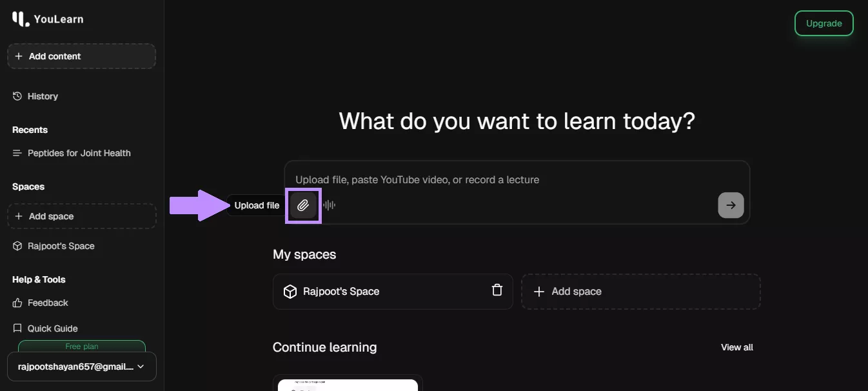This screenshot has width=868, height=391.
Task: Open the History sidebar entry
Action: (43, 95)
